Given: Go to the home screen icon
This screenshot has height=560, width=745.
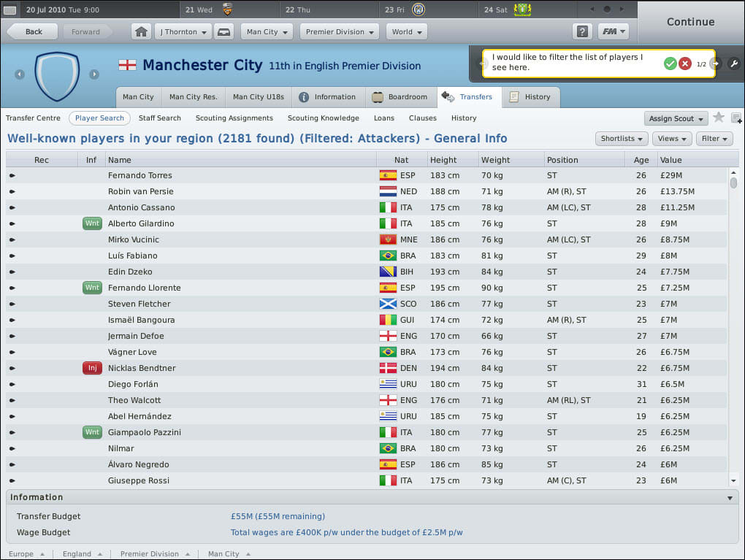Looking at the screenshot, I should point(141,32).
